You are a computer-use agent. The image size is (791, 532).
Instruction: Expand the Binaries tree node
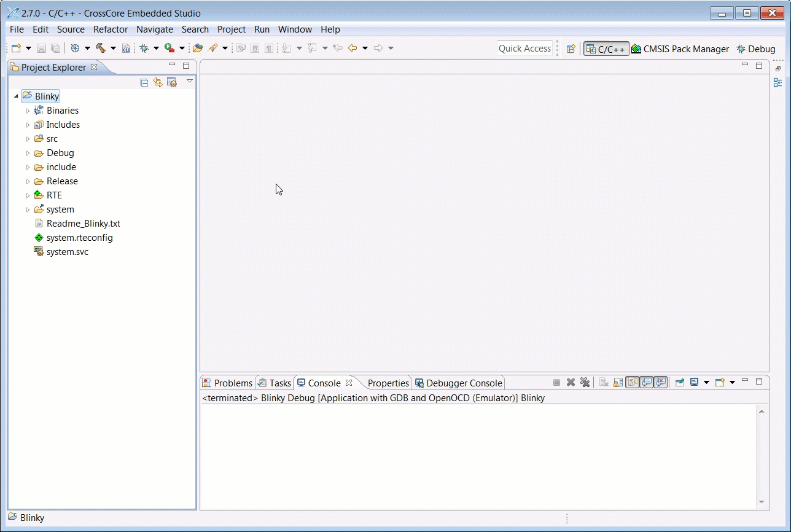point(28,111)
